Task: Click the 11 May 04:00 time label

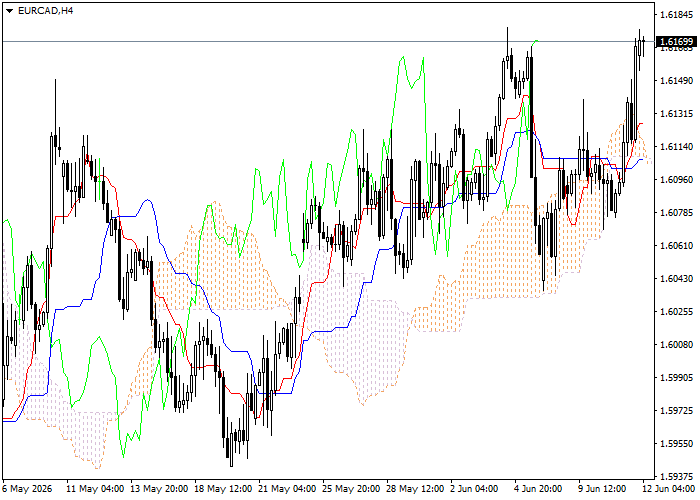Action: tap(95, 489)
